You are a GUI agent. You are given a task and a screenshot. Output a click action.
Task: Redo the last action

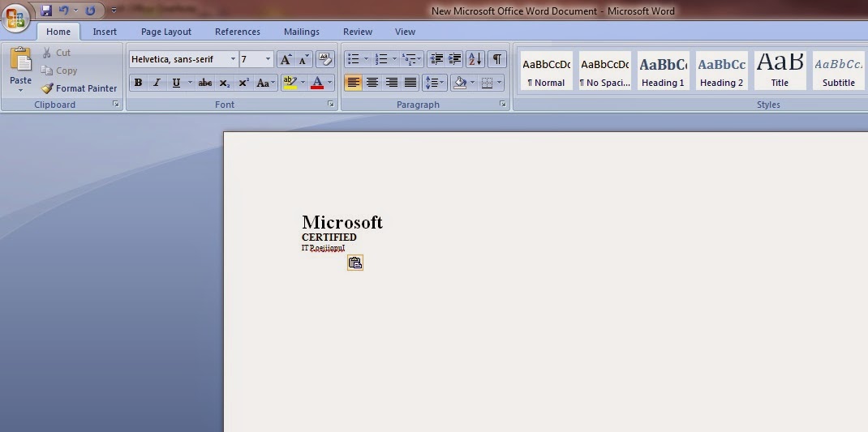91,10
